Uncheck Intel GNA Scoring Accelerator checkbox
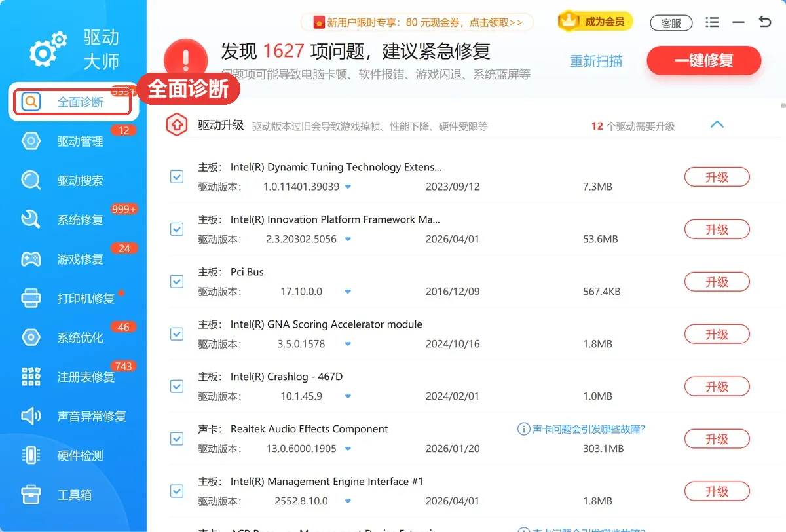 click(177, 333)
